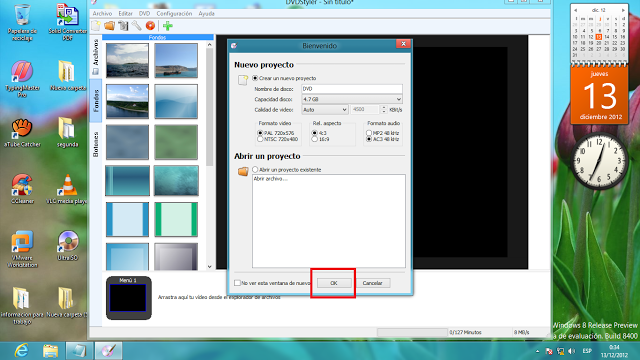The height and width of the screenshot is (360, 640).
Task: Go to next month in calendar gadget
Action: coord(623,10)
